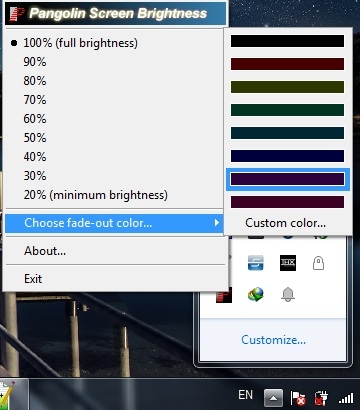
Task: Pick the dark red fade-out color swatch
Action: click(287, 64)
